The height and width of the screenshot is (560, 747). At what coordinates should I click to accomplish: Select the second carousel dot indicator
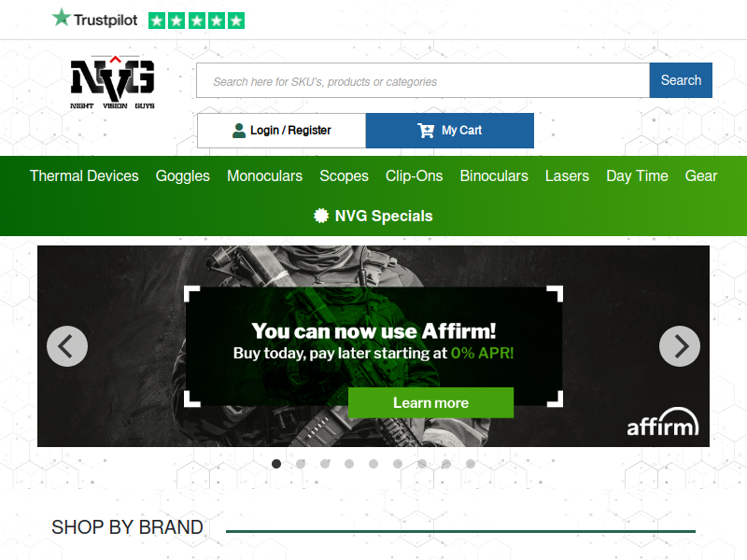pyautogui.click(x=301, y=464)
